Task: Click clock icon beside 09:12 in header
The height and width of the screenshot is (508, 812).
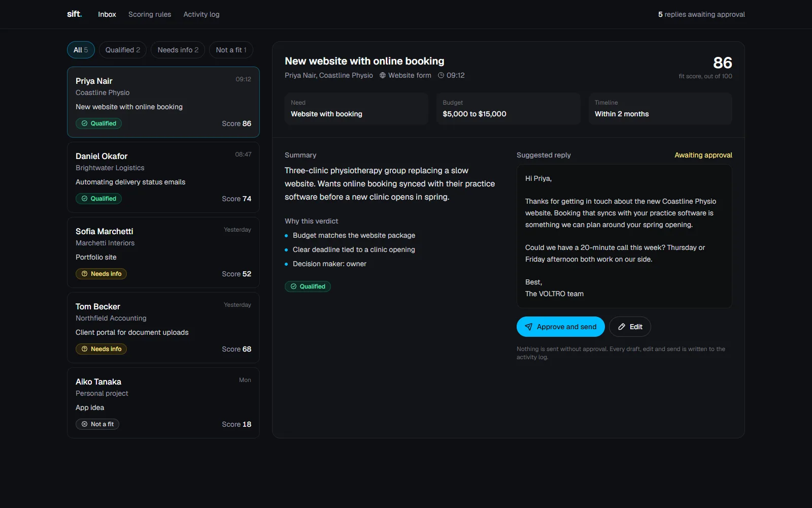Action: coord(441,75)
